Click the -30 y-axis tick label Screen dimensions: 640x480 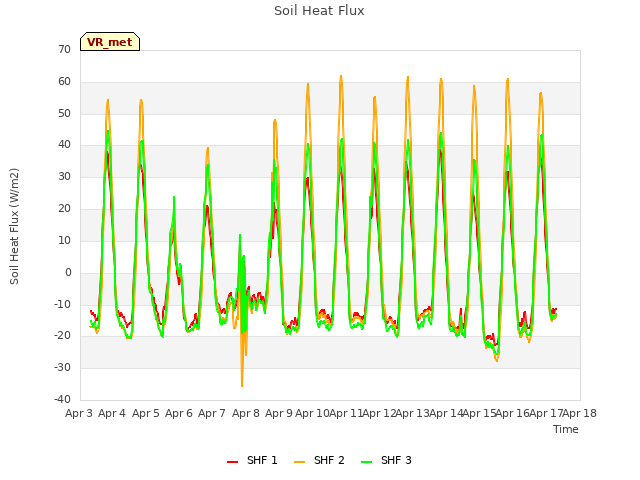(62, 367)
